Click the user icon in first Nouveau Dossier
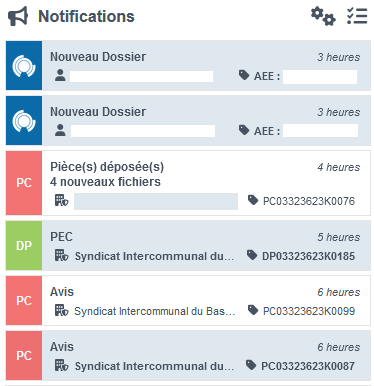Screen dimensions: 374x386 [60, 75]
